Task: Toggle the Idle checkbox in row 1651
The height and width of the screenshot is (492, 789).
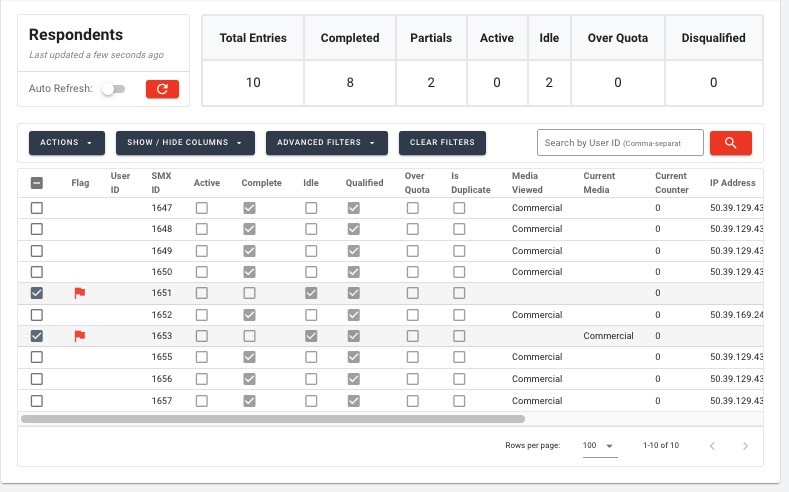Action: (311, 293)
